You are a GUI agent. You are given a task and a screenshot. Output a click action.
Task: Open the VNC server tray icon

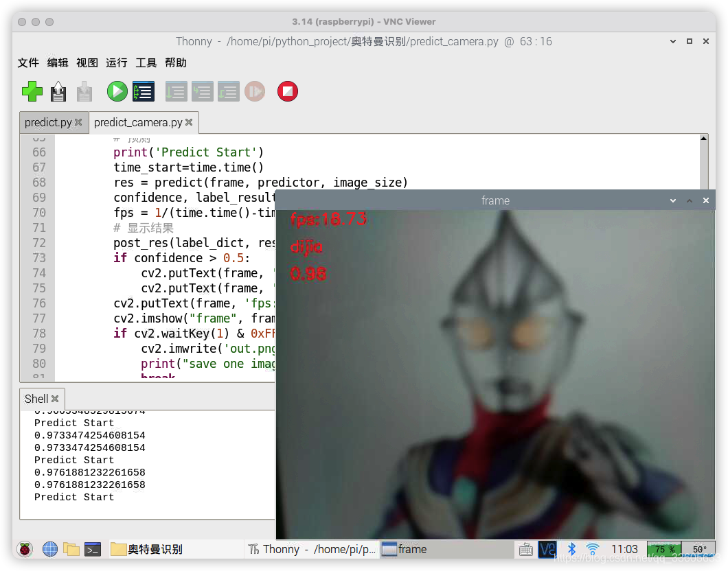click(x=547, y=549)
